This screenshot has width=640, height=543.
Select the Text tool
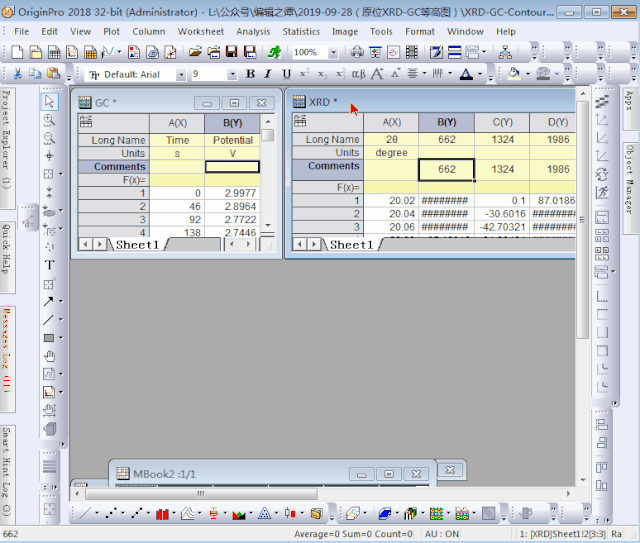[49, 265]
